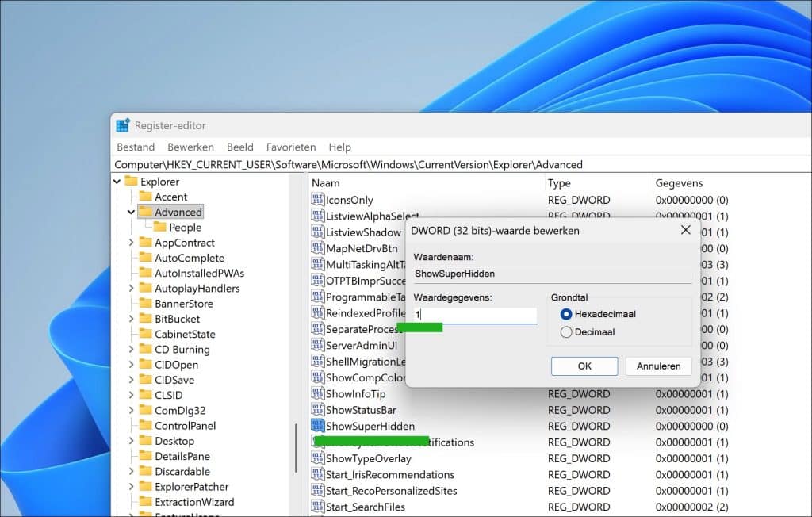812x517 pixels.
Task: Collapse the Advanced tree node
Action: point(131,212)
